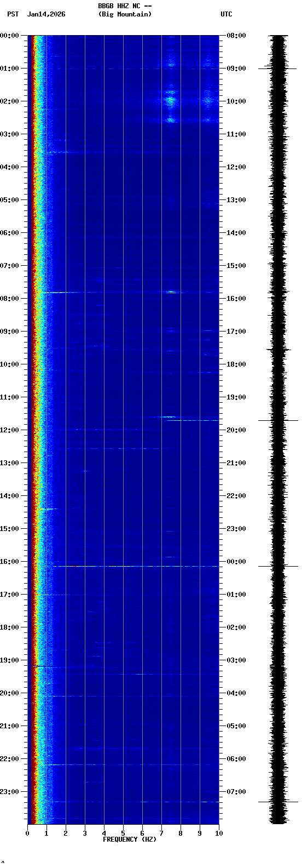Click the UTC '20:00' time label

236,430
